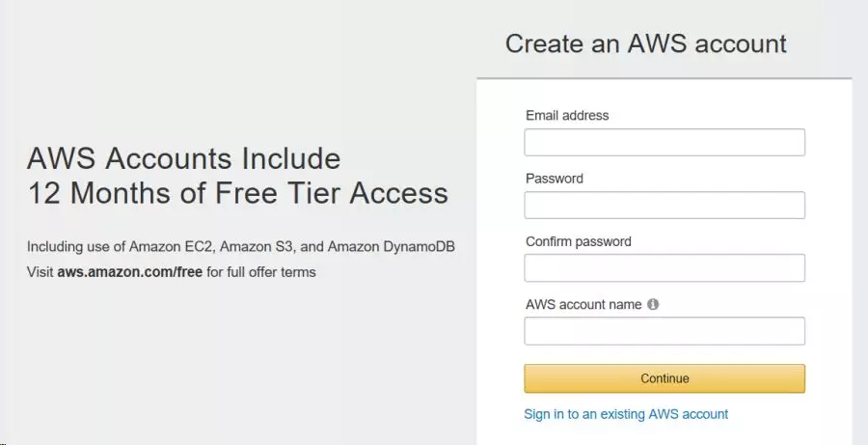The height and width of the screenshot is (445, 868).
Task: Click the 12 Months of Free Tier Access line
Action: point(237,193)
